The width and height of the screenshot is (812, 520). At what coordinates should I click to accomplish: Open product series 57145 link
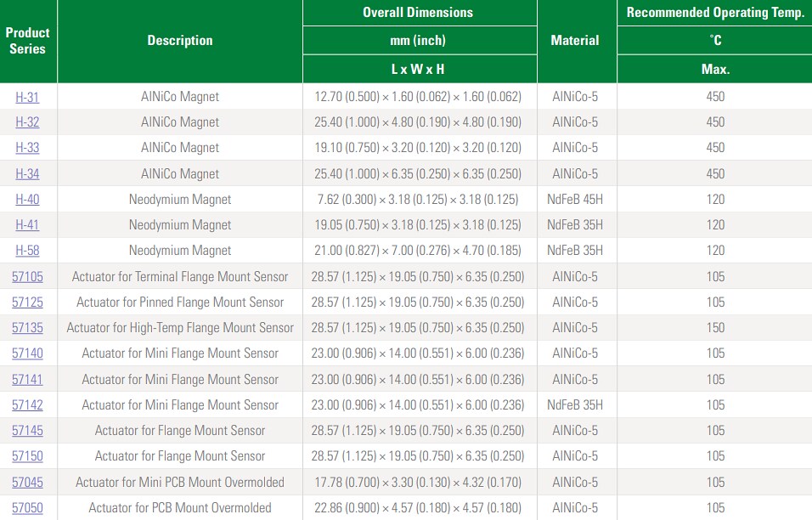(x=27, y=430)
